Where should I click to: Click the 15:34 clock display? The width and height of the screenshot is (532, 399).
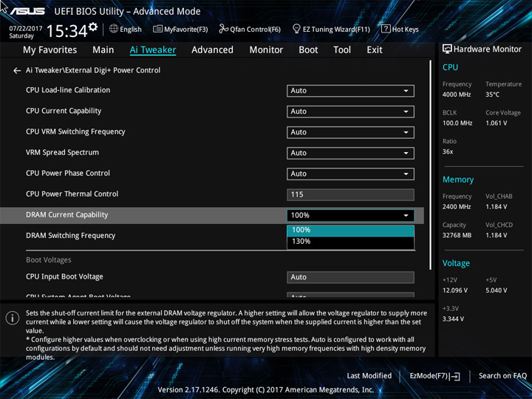[66, 31]
